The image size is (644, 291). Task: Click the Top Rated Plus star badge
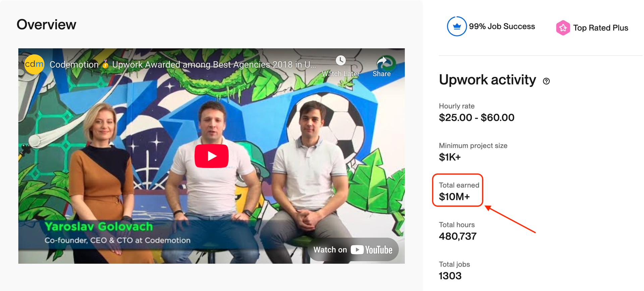pyautogui.click(x=563, y=28)
